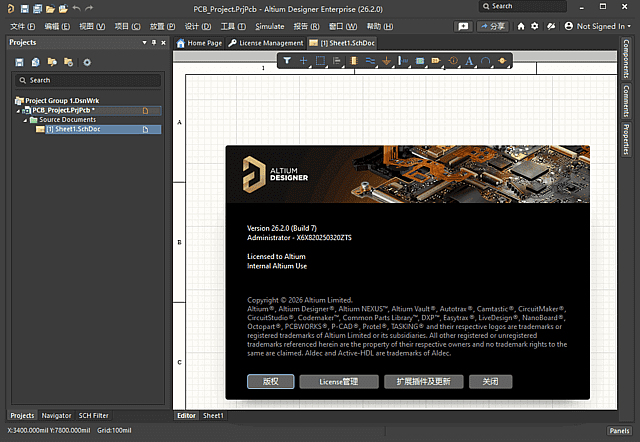
Task: Switch to the SCH Filter panel tab
Action: [x=93, y=415]
